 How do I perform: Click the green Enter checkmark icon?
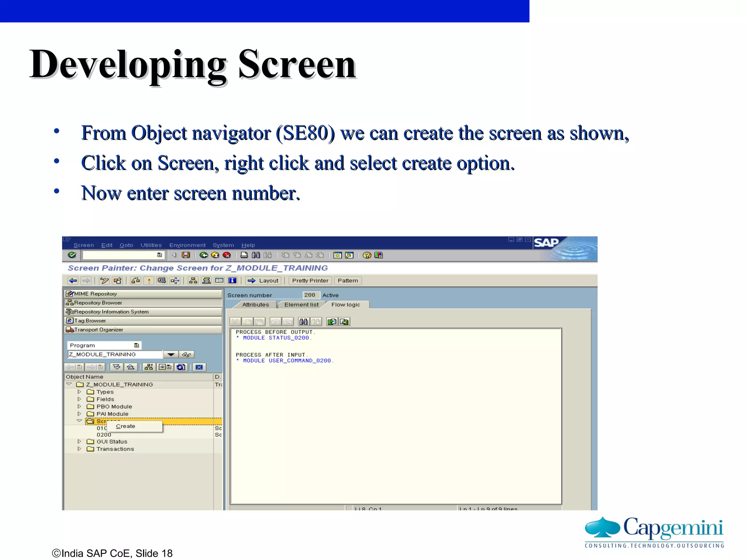click(x=72, y=255)
